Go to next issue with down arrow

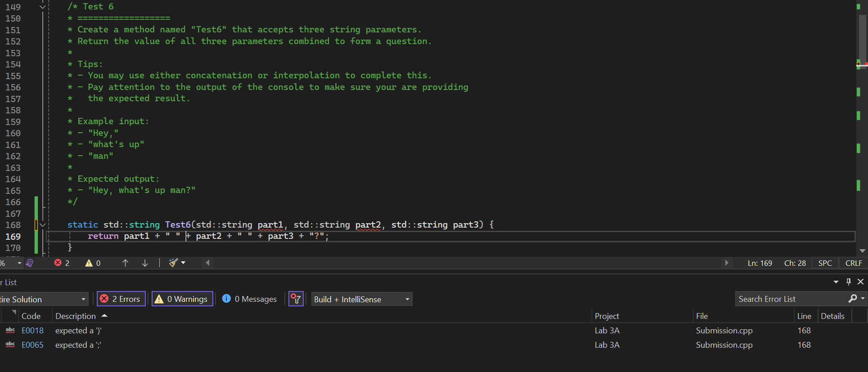[x=145, y=263]
